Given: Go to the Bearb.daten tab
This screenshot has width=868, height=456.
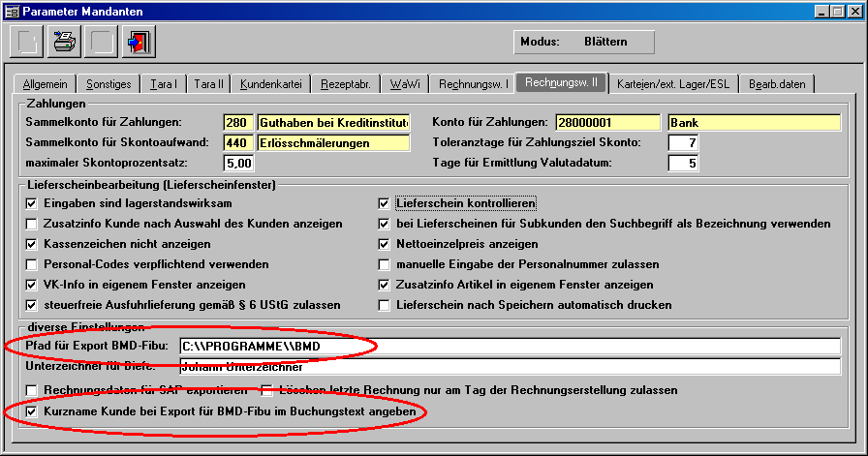Looking at the screenshot, I should coord(777,84).
